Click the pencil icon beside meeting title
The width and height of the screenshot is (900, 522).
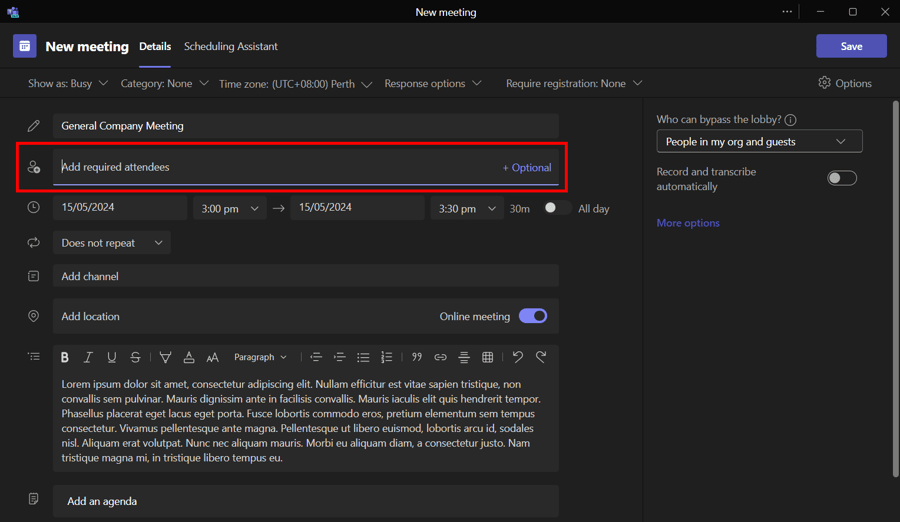click(x=33, y=125)
